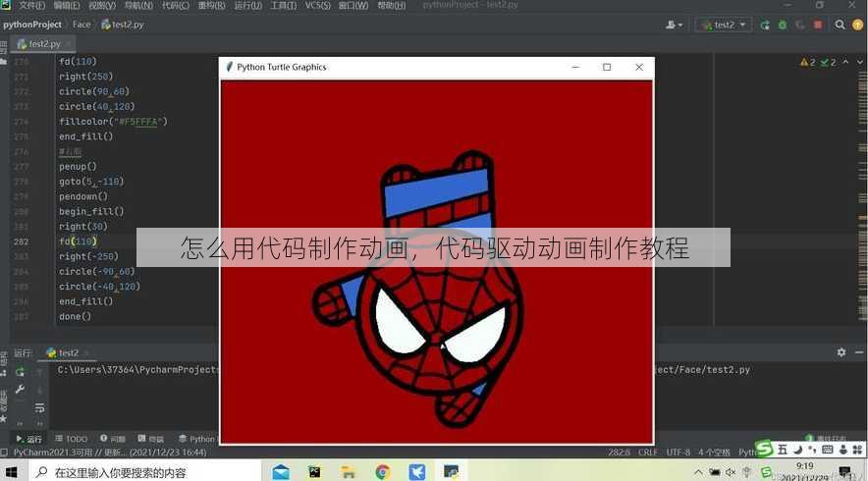Screen dimensions: 868x481
Task: Open the user account dropdown
Action: [x=674, y=25]
